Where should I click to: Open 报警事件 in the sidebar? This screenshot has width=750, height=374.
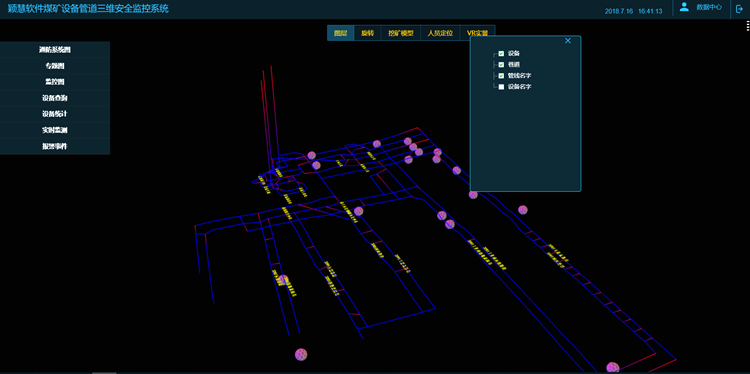click(55, 146)
